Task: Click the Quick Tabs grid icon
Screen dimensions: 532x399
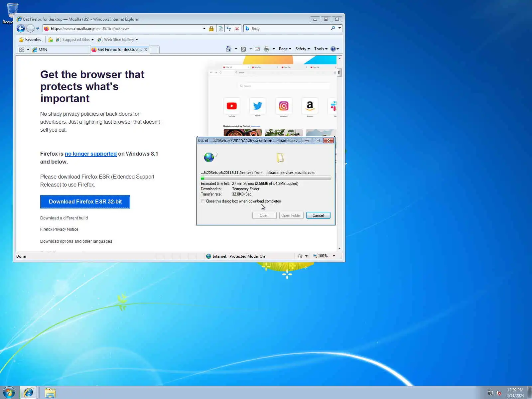Action: pos(22,50)
